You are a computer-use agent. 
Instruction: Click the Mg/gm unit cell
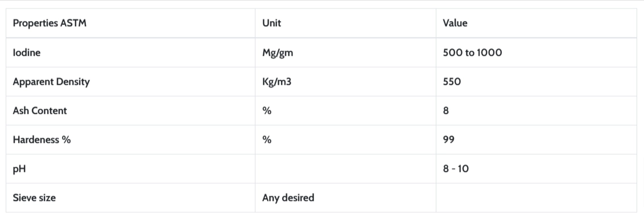pyautogui.click(x=278, y=53)
